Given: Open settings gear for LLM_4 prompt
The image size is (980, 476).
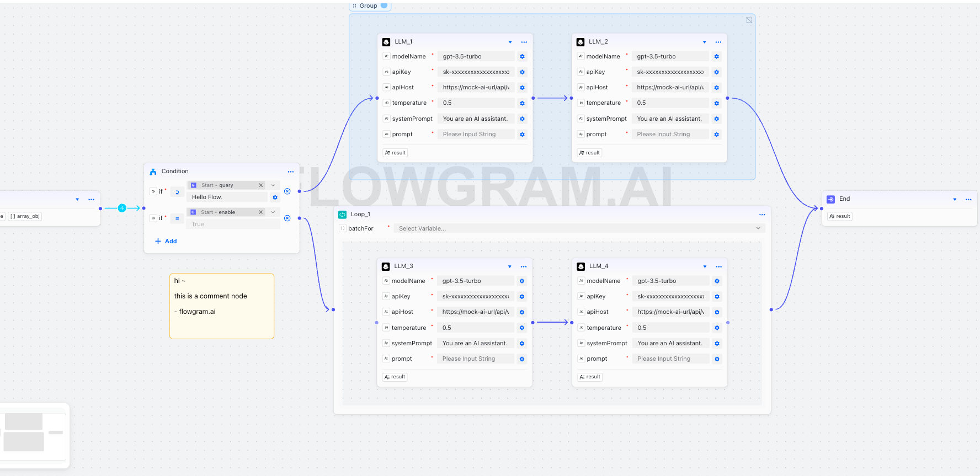Looking at the screenshot, I should (717, 359).
